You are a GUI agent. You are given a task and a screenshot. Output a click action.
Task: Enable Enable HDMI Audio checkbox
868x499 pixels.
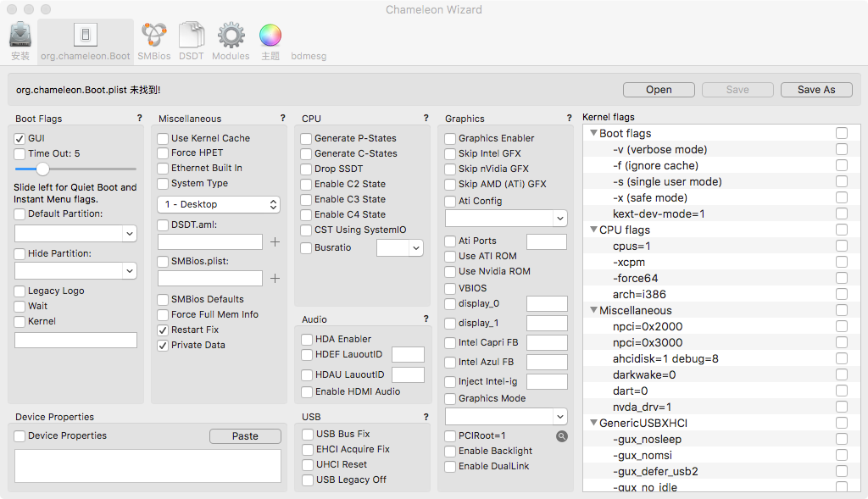tap(307, 391)
